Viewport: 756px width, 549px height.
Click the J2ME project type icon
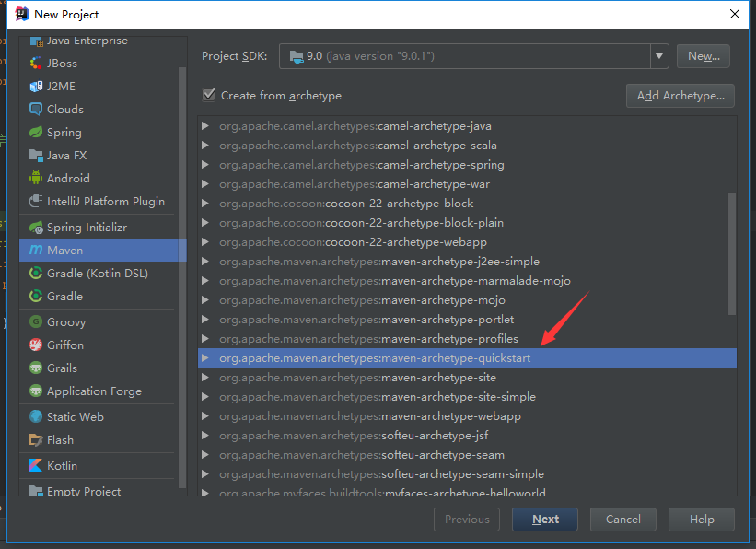(36, 87)
